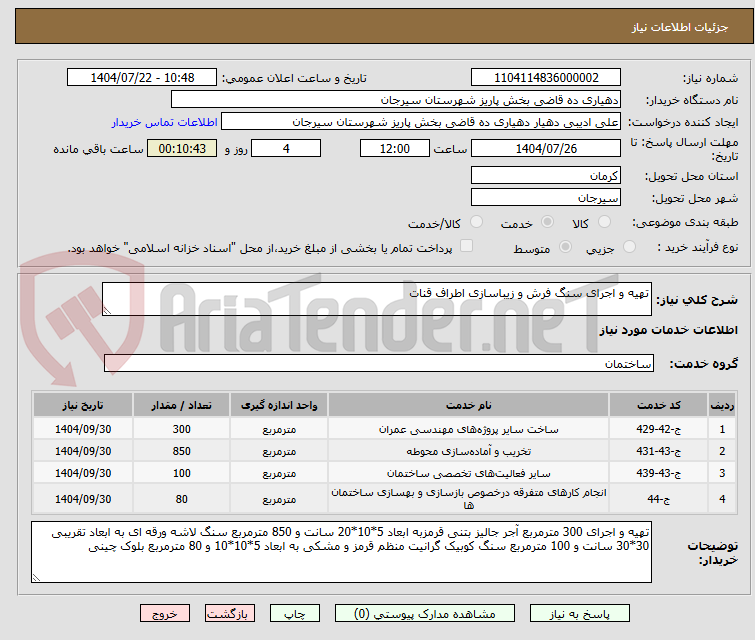Click the چاپ print button
The height and width of the screenshot is (640, 755).
(x=295, y=614)
